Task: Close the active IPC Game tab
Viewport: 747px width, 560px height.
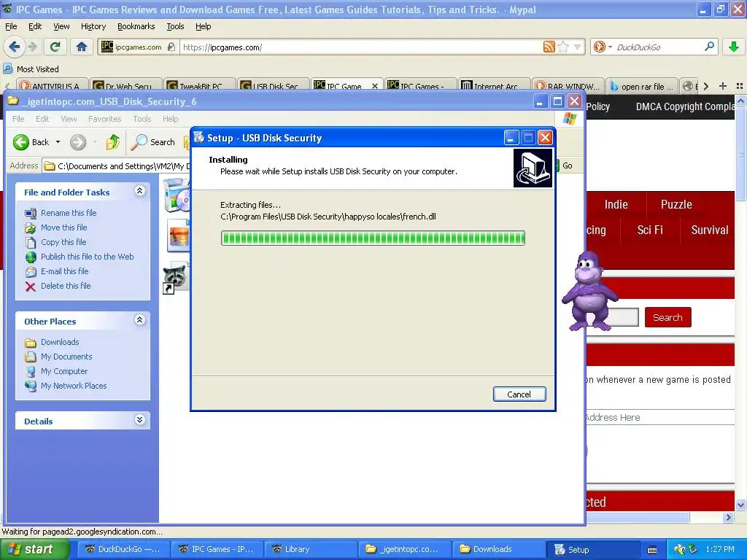Action: pos(375,86)
